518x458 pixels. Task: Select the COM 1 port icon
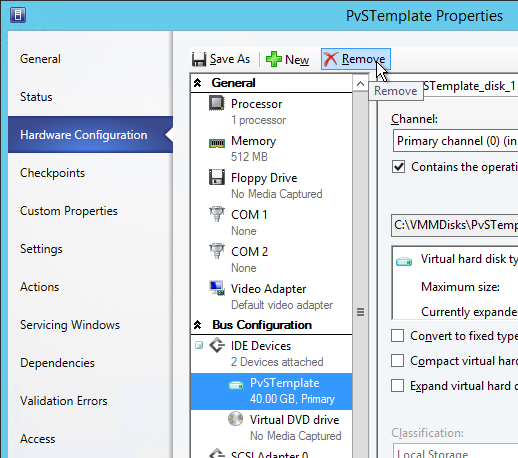pyautogui.click(x=217, y=214)
